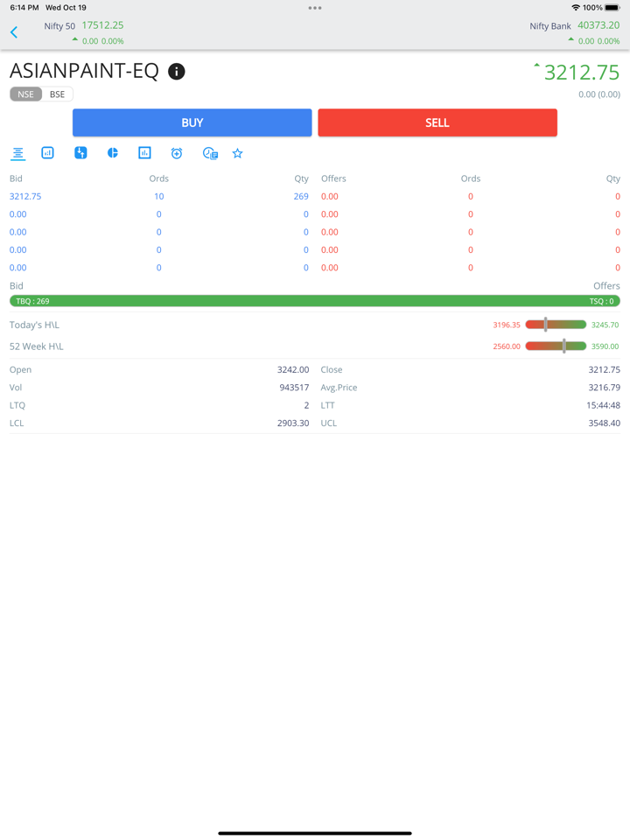Viewport: 630px width, 840px height.
Task: Open the bar chart square icon tab
Action: [144, 153]
